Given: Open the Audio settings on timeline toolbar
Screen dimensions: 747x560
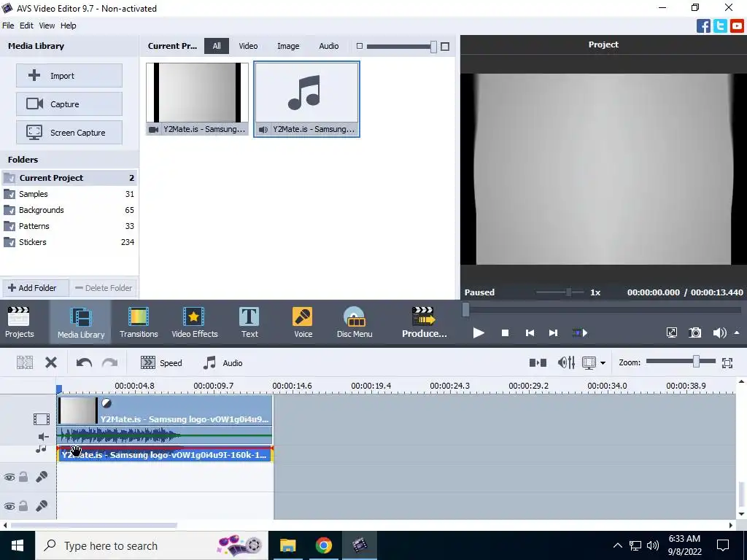Looking at the screenshot, I should (x=223, y=363).
